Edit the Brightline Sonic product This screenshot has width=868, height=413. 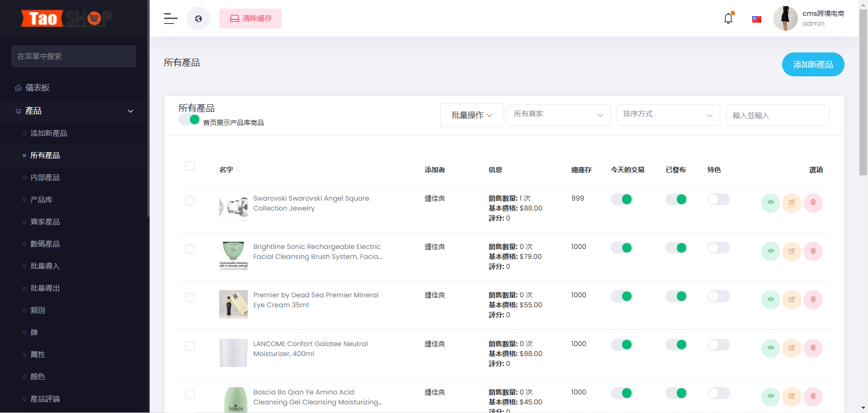pos(792,251)
